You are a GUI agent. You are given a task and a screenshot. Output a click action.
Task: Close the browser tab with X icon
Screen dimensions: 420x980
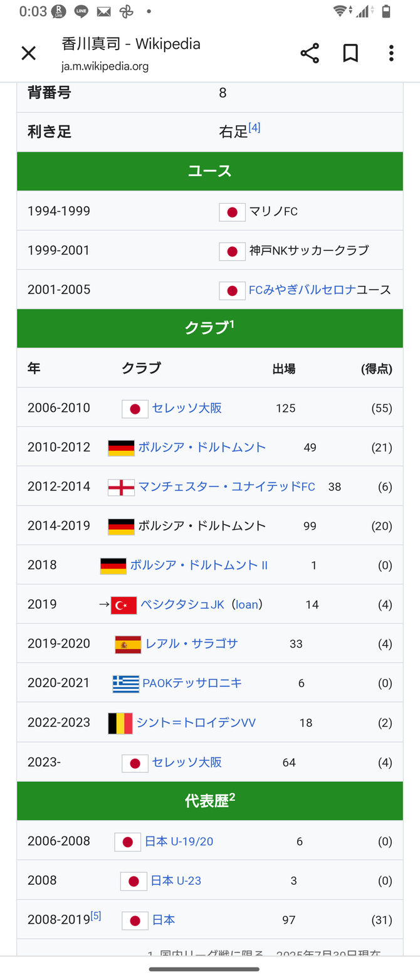[x=28, y=53]
